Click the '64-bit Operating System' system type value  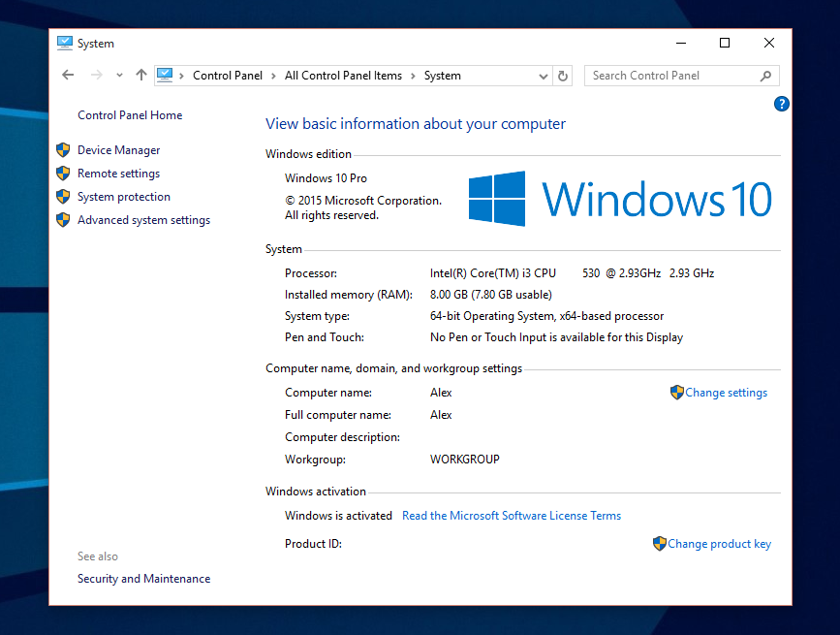546,316
